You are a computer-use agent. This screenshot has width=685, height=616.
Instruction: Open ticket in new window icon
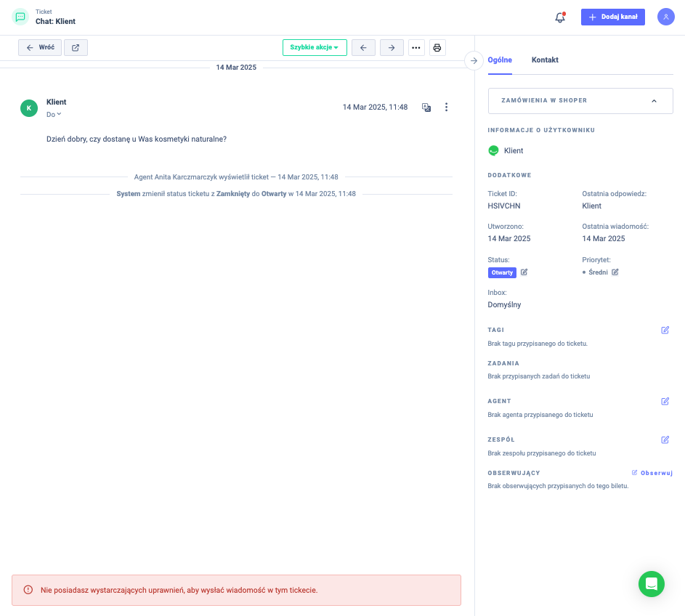[76, 48]
